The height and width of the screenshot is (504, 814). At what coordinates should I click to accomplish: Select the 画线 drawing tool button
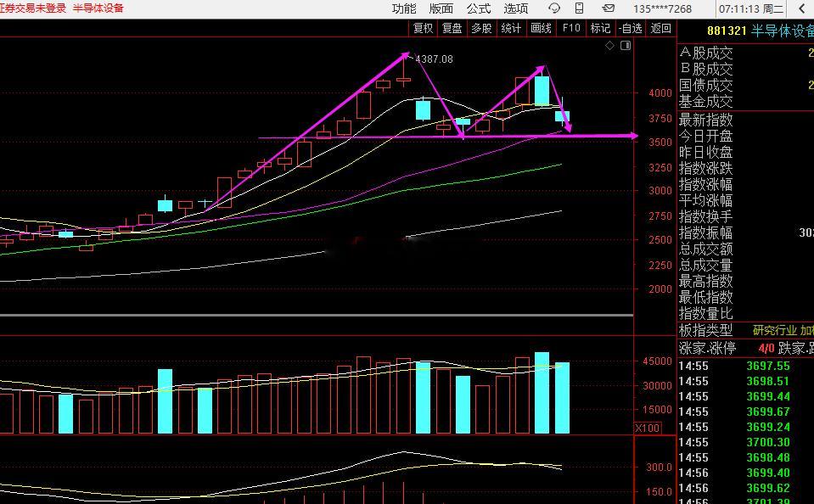(541, 29)
